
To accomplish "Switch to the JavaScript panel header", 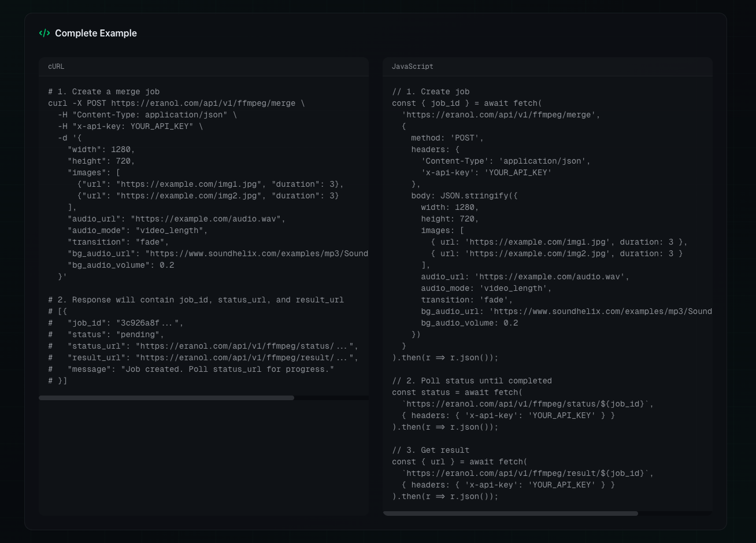I will (412, 67).
